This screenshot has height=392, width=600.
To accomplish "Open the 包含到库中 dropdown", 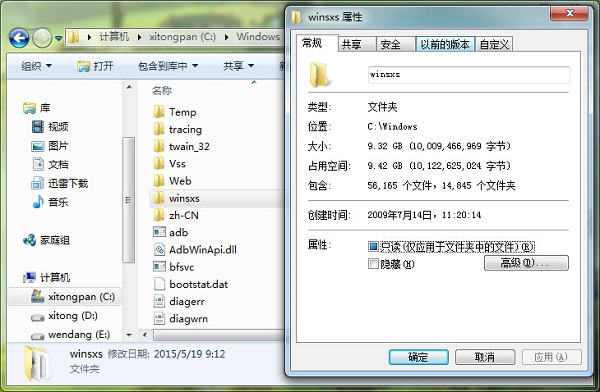I will pyautogui.click(x=168, y=66).
